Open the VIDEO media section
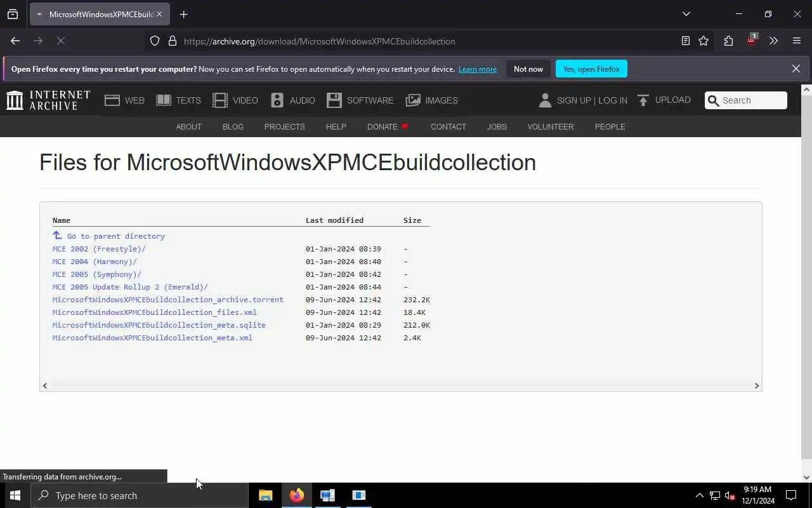This screenshot has width=812, height=508. tap(235, 100)
